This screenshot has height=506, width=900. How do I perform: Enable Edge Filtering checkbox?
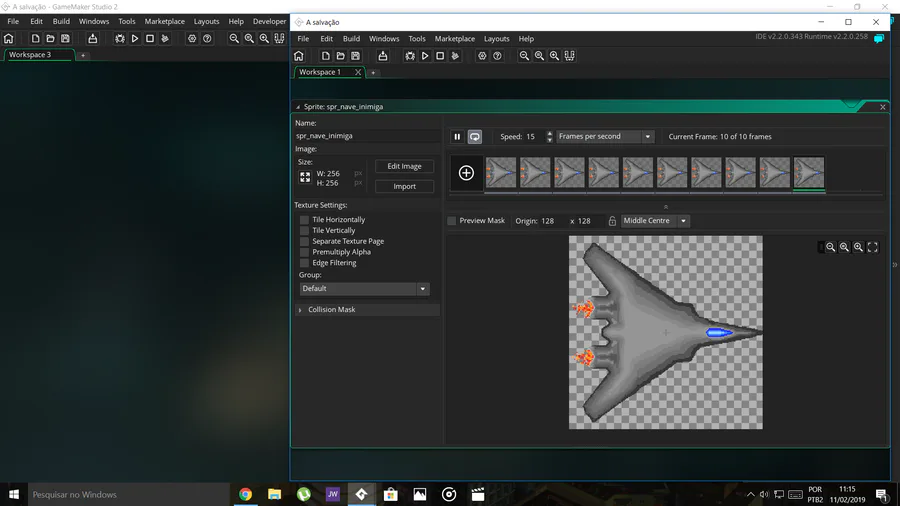click(304, 263)
